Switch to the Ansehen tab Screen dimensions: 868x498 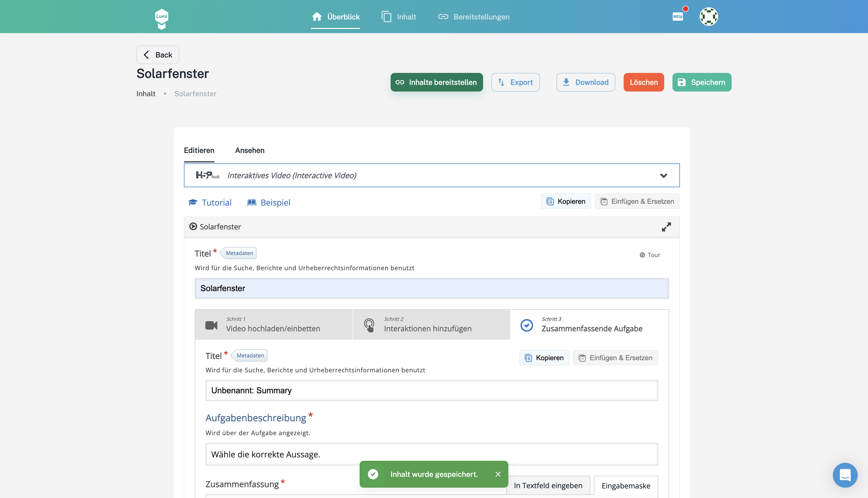click(x=250, y=150)
